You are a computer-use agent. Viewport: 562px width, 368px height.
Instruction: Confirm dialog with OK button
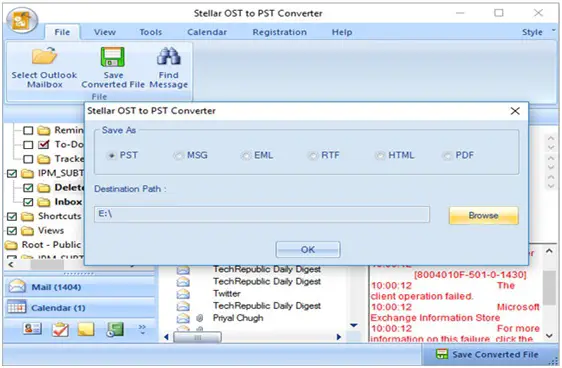click(x=308, y=249)
